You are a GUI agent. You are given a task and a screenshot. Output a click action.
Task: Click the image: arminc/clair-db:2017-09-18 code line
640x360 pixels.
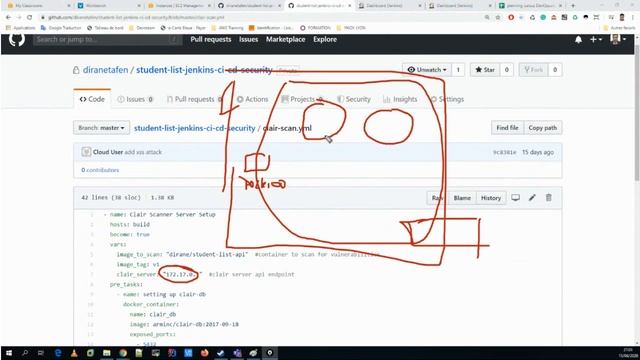(184, 324)
